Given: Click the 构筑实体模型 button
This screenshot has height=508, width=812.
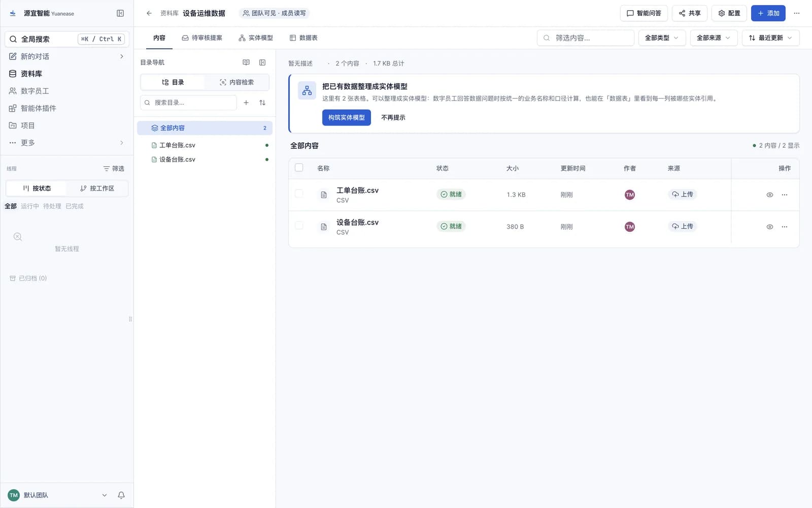Looking at the screenshot, I should (347, 117).
